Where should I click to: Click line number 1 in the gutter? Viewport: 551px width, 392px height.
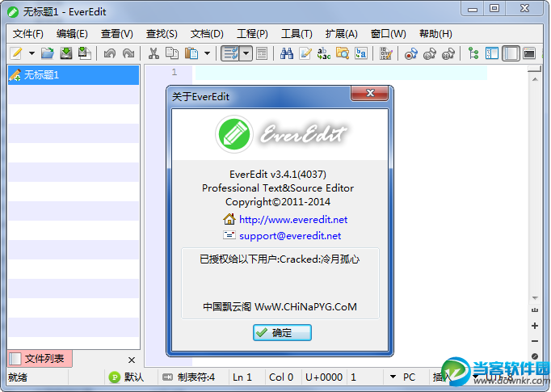pyautogui.click(x=175, y=73)
